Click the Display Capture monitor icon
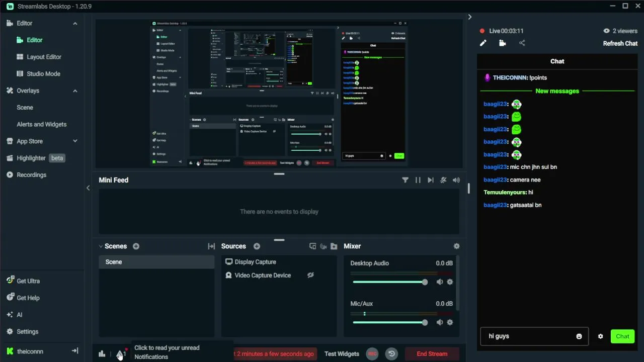Viewport: 644px width, 362px height. (229, 262)
